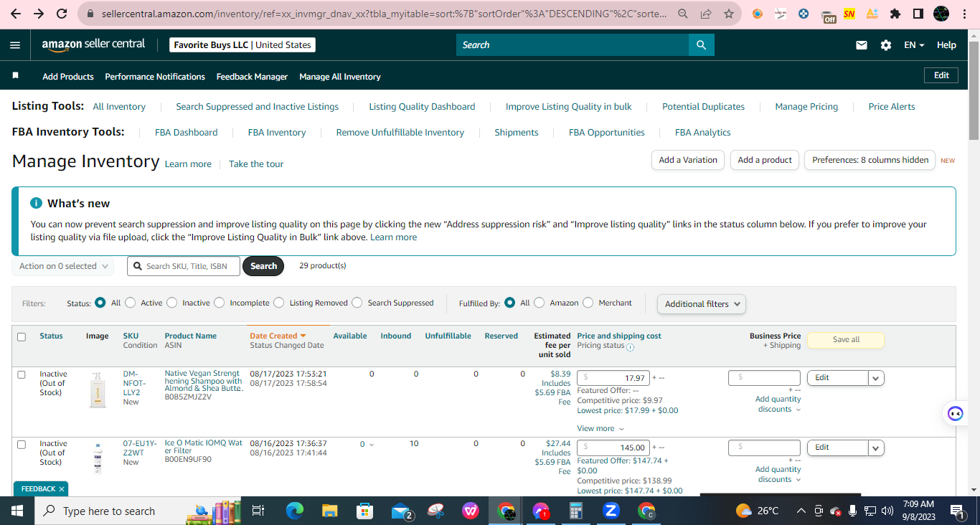Click the What's new info icon
Viewport: 980px width, 525px height.
pyautogui.click(x=36, y=204)
